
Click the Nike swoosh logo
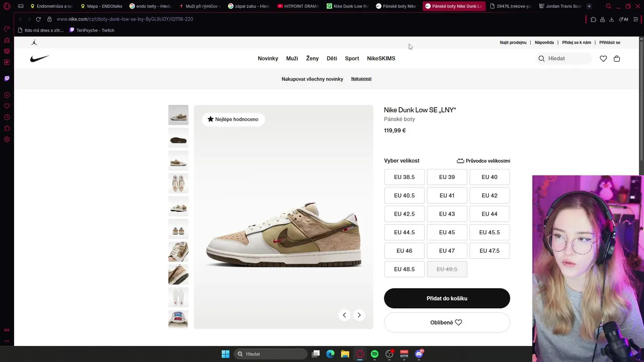coord(39,59)
